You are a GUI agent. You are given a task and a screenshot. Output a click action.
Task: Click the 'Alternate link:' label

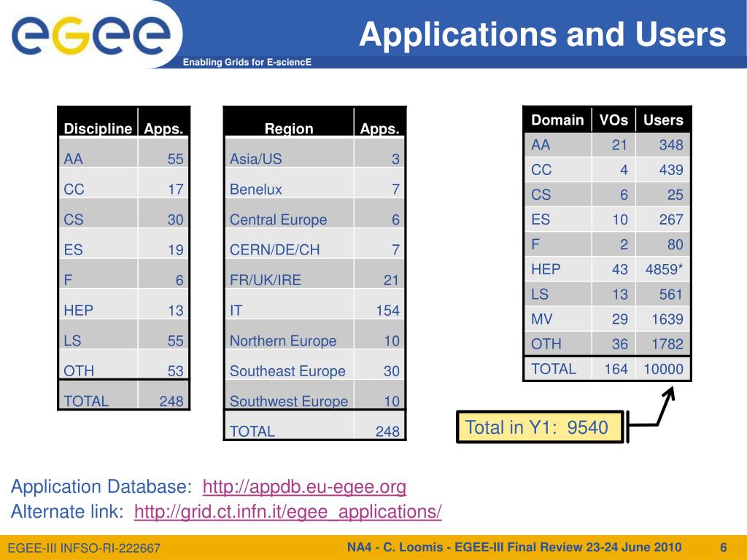[67, 511]
